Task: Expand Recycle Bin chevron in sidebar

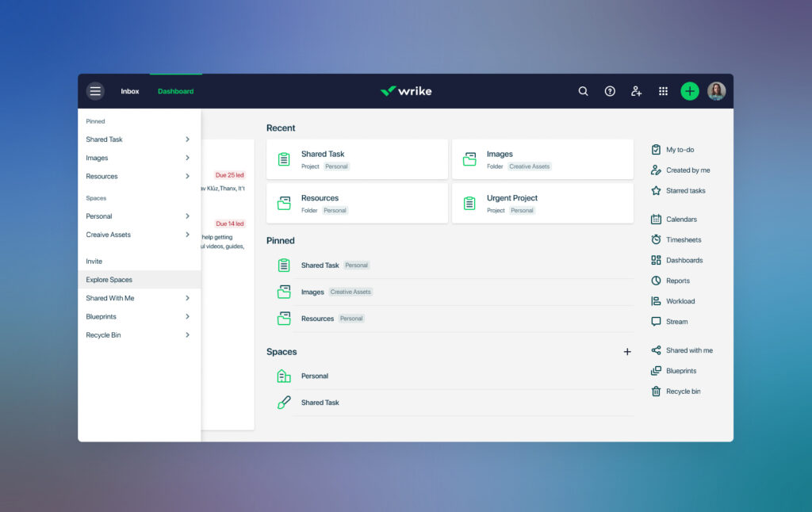Action: [187, 335]
